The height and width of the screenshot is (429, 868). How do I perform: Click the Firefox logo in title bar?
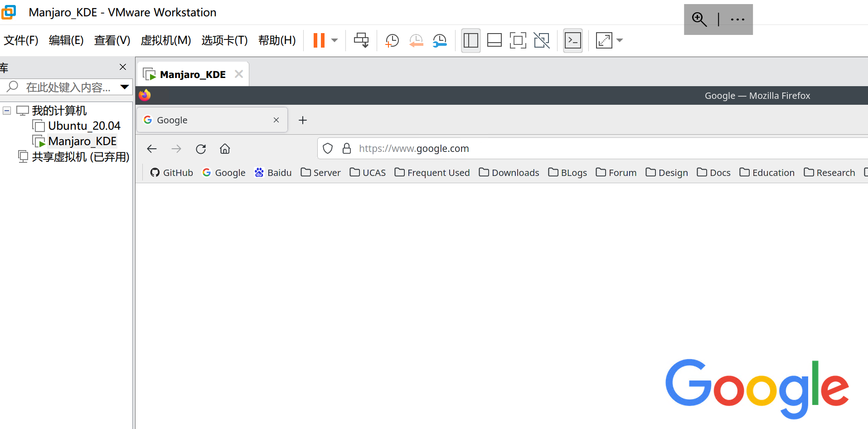click(x=145, y=95)
